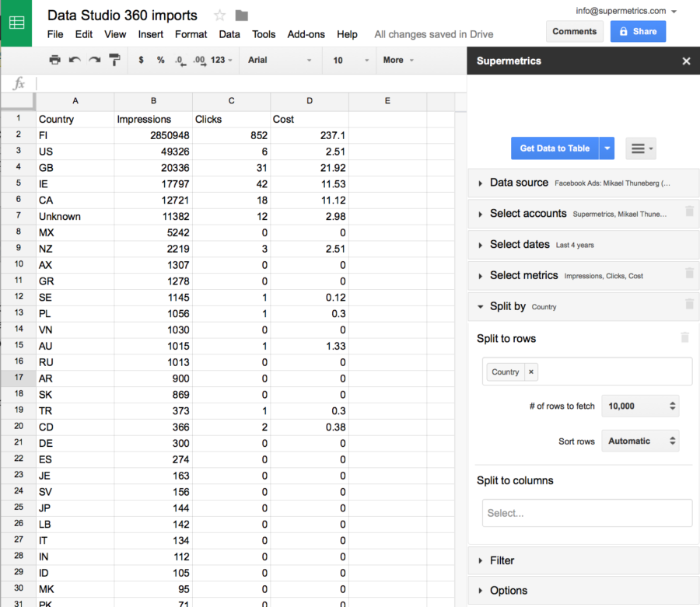
Task: Redo the last undone action
Action: pyautogui.click(x=94, y=60)
